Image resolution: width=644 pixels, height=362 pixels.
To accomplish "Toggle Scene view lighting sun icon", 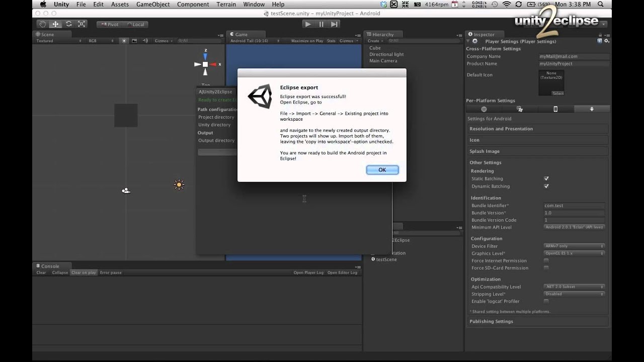I will (124, 41).
